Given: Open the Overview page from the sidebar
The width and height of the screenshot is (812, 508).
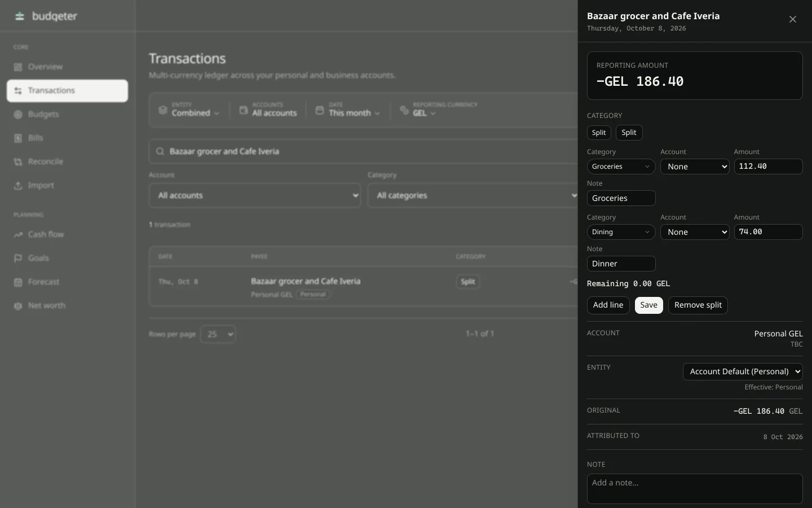Looking at the screenshot, I should click(x=67, y=67).
